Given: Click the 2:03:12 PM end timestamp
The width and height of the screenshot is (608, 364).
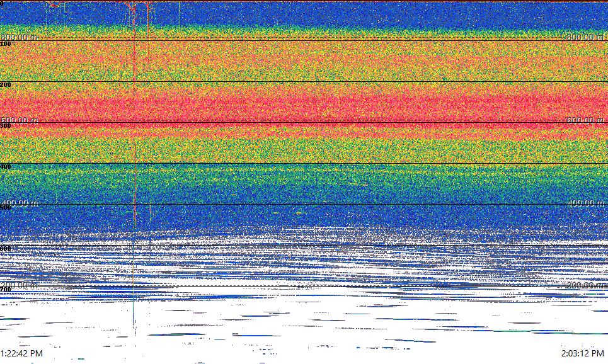Looking at the screenshot, I should [x=583, y=353].
